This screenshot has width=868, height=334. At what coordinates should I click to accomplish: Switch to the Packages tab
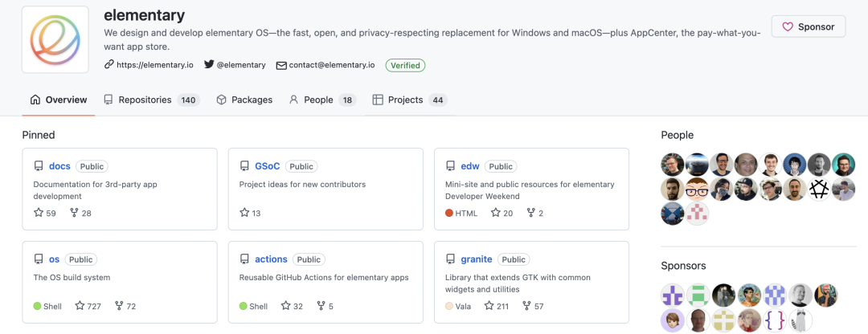244,100
